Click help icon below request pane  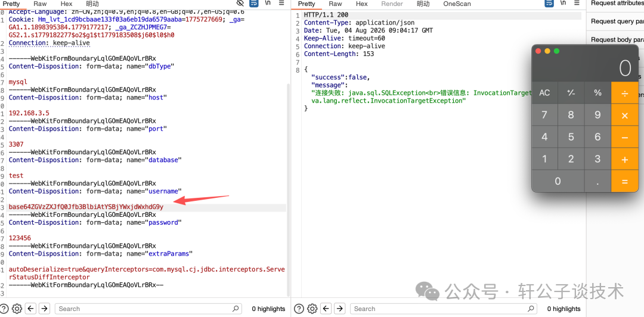point(4,309)
